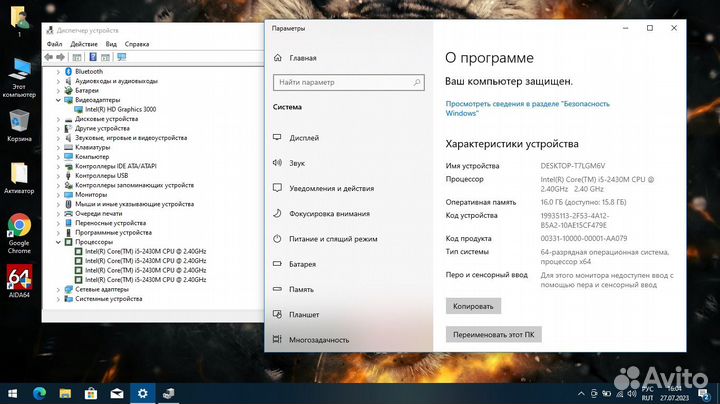The width and height of the screenshot is (720, 404).
Task: Select device name DESKTOP-T7LGM6V text
Action: pyautogui.click(x=573, y=166)
